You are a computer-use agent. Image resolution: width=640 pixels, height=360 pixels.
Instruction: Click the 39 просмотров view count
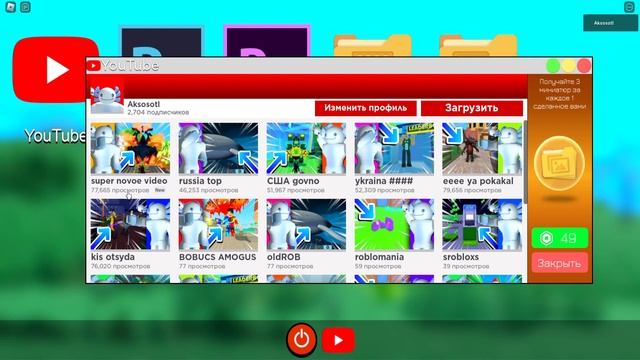click(466, 266)
